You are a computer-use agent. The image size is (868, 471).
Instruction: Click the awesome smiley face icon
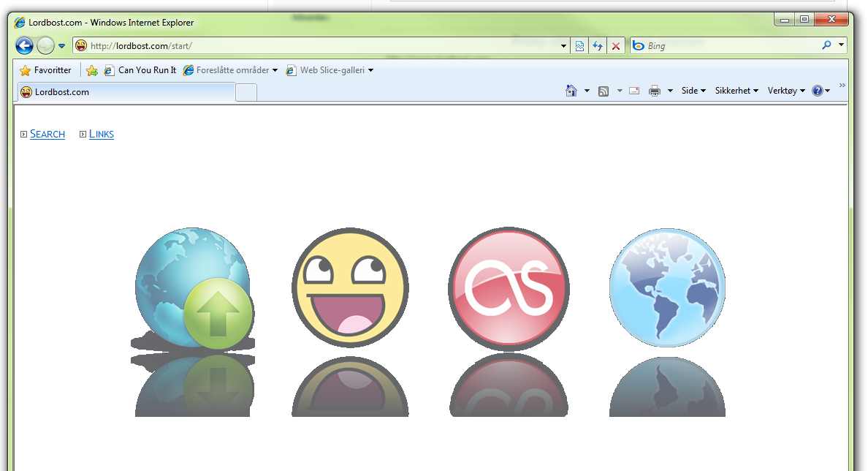click(x=350, y=287)
